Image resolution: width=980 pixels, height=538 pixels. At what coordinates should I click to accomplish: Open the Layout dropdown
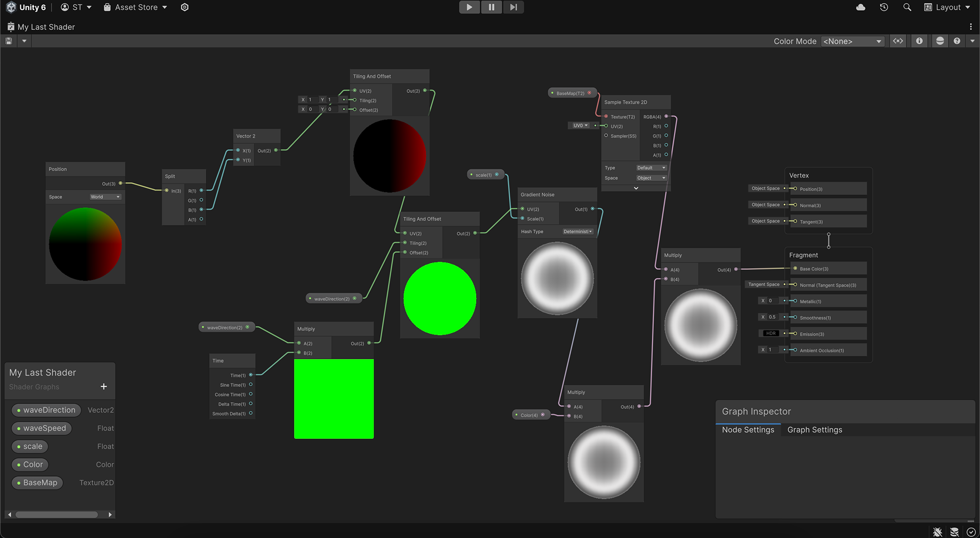[947, 7]
